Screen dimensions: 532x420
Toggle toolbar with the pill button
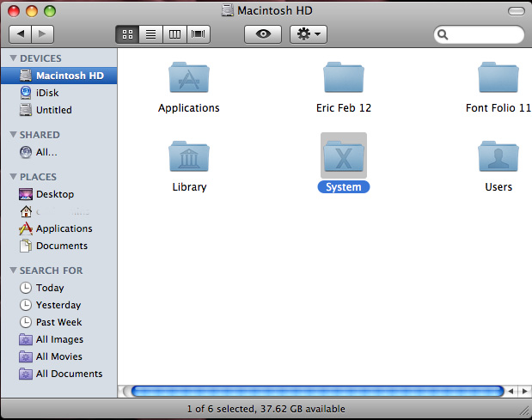516,11
